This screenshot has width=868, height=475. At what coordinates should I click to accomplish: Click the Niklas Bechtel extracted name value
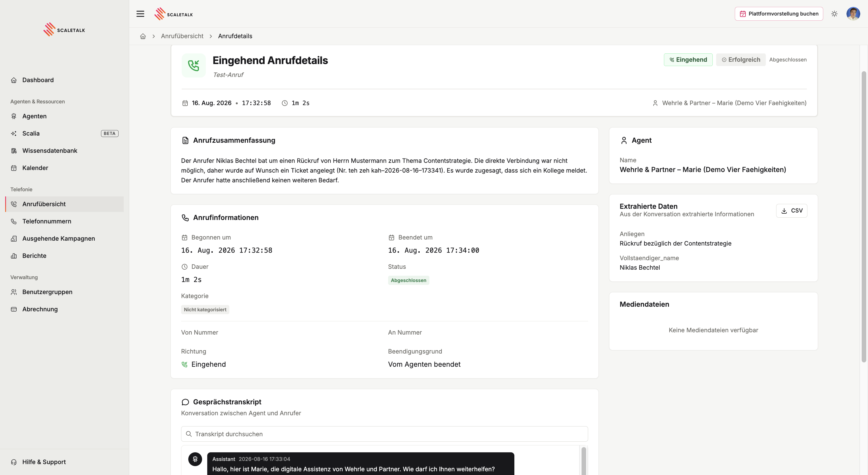640,267
